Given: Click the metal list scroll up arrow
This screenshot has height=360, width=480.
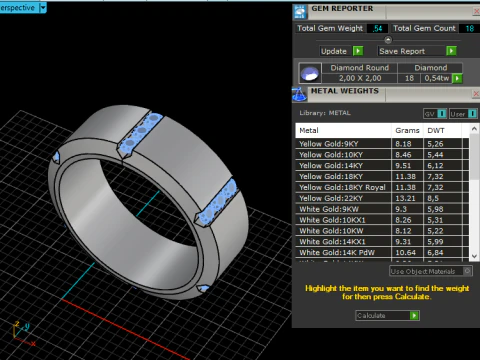Looking at the screenshot, I should coord(474,128).
